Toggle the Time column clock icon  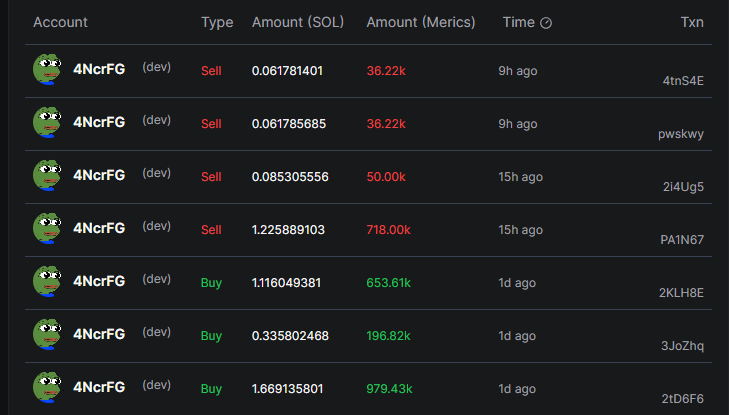[546, 23]
